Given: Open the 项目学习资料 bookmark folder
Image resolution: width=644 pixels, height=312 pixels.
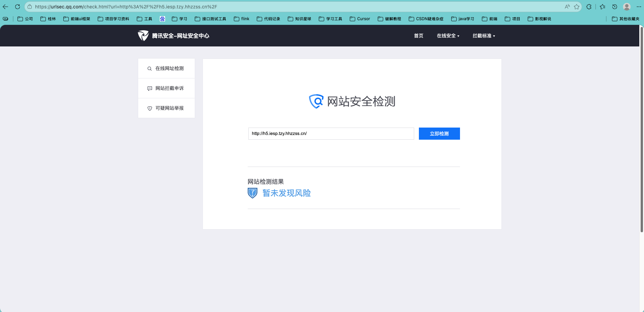Looking at the screenshot, I should pyautogui.click(x=114, y=19).
